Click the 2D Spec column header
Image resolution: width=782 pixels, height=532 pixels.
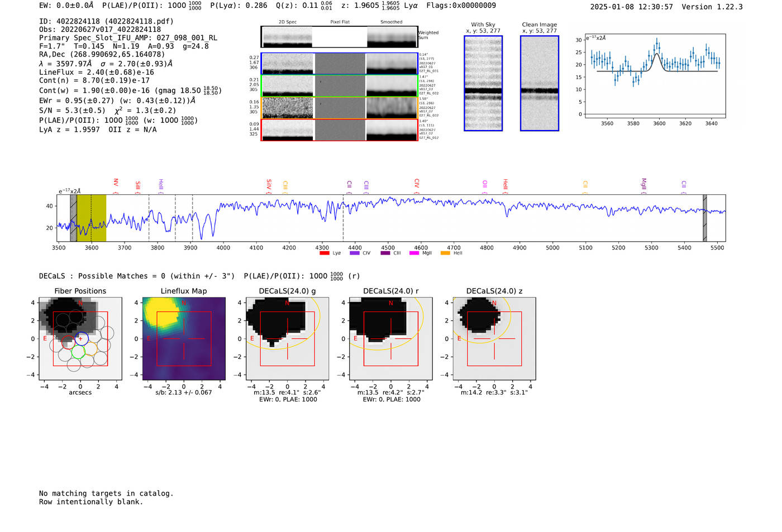coord(288,22)
